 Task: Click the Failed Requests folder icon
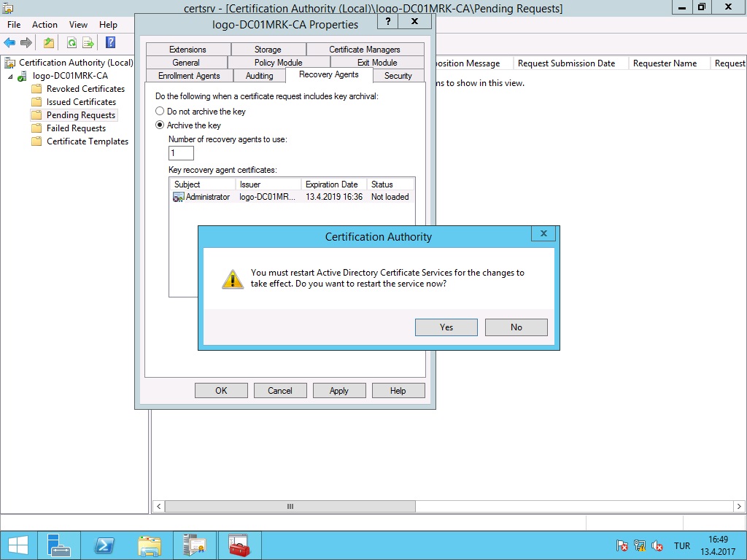pyautogui.click(x=36, y=128)
